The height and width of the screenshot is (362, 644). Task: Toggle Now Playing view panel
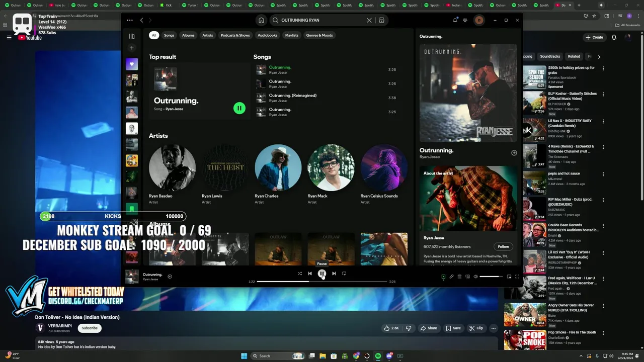click(x=443, y=277)
